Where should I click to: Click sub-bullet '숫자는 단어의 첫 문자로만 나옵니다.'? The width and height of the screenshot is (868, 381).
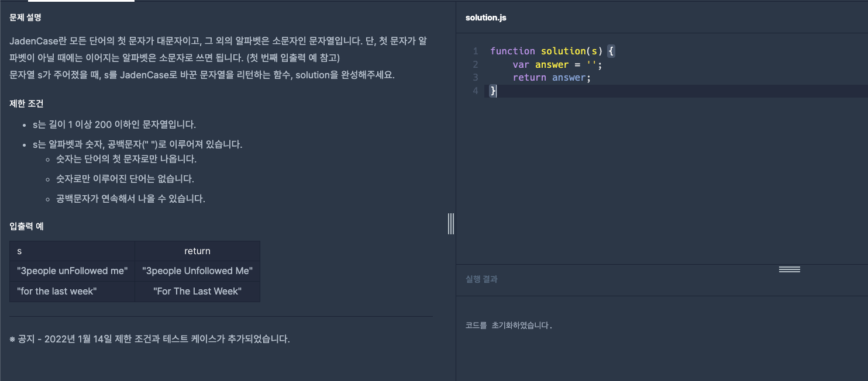(126, 159)
